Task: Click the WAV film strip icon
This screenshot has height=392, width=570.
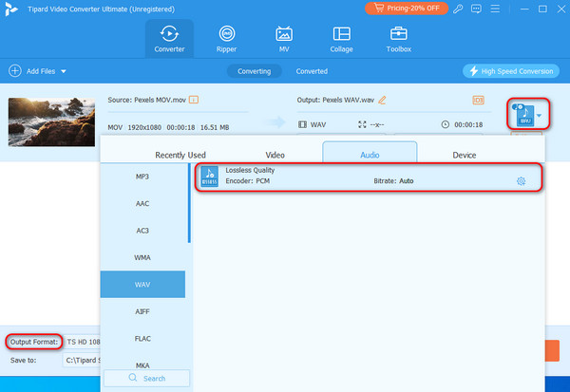Action: [302, 124]
